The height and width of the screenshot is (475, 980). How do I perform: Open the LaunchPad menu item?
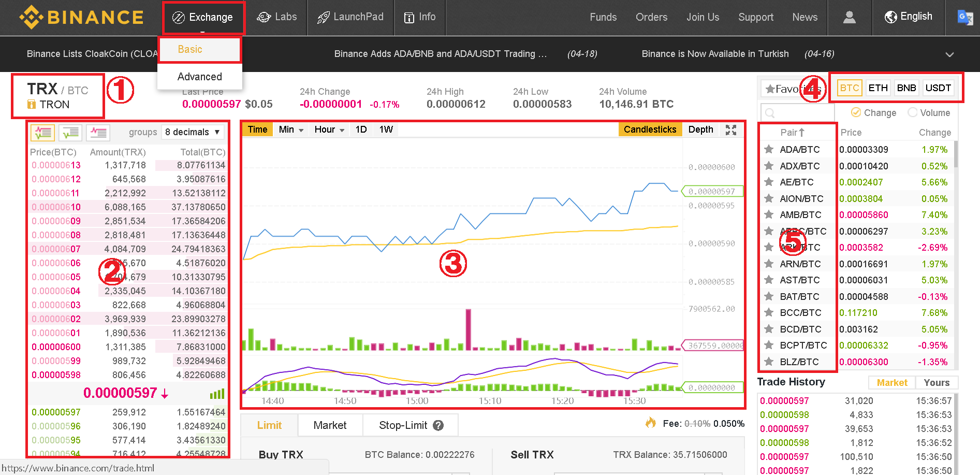coord(350,17)
